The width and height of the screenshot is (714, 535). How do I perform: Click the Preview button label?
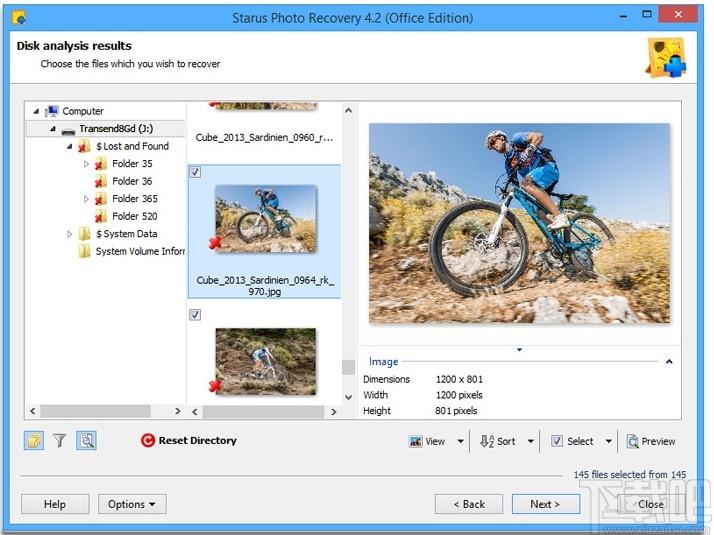[x=658, y=441]
